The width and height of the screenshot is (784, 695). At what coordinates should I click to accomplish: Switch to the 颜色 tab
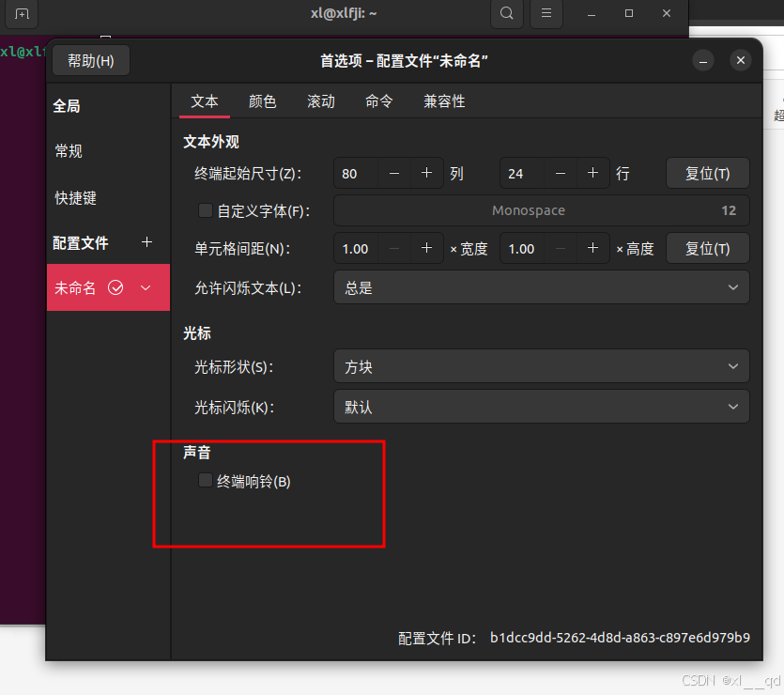(x=263, y=101)
